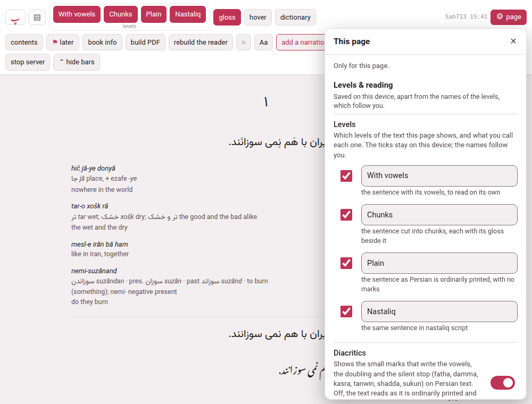532x404 pixels.
Task: Turn off the Diacritics switch
Action: point(503,383)
